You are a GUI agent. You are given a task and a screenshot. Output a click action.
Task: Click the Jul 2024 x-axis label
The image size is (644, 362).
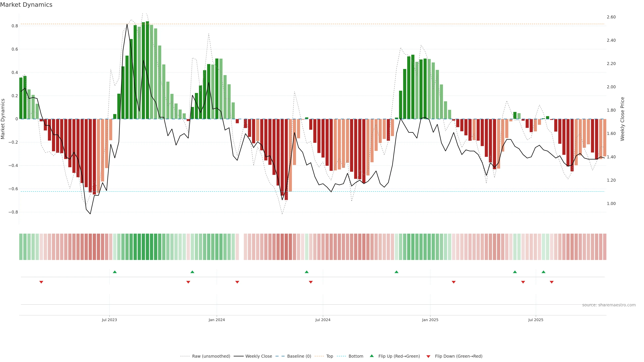point(323,320)
